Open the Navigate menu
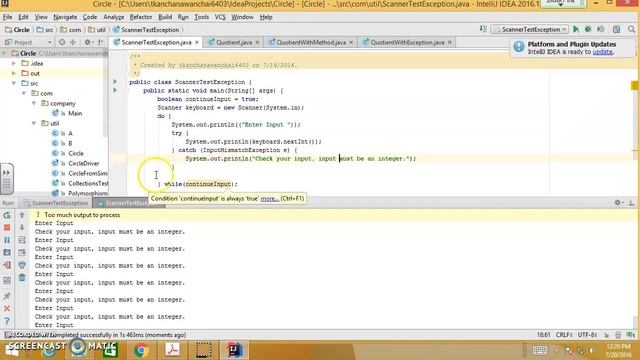The height and width of the screenshot is (360, 640). (x=65, y=17)
